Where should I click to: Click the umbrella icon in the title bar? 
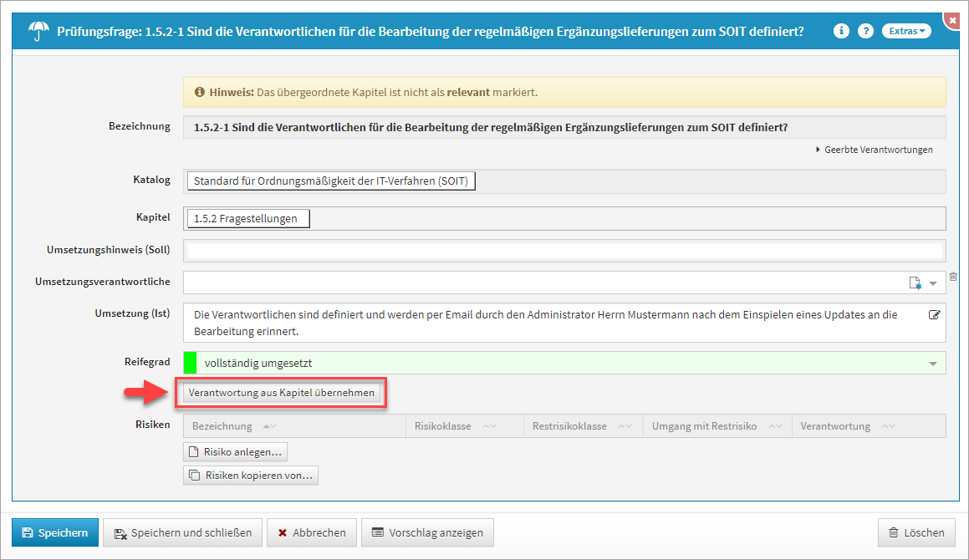coord(38,31)
